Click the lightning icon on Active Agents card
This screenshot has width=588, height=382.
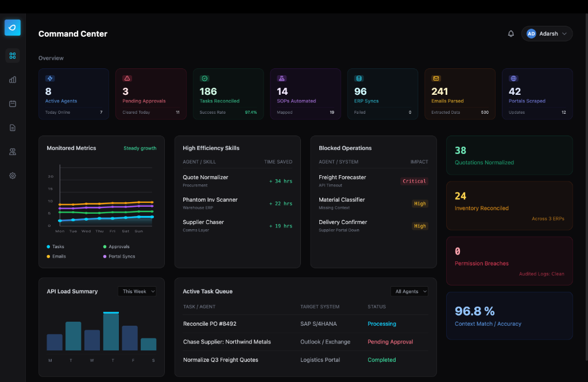(x=50, y=79)
